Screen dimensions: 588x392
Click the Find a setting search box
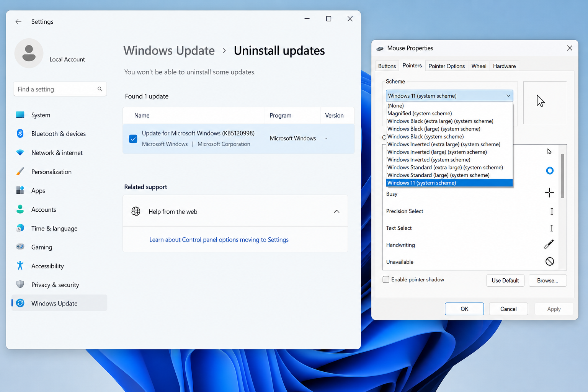pos(60,89)
